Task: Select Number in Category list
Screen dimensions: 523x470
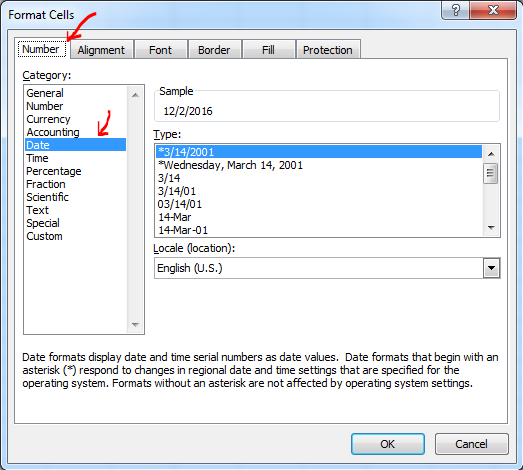Action: point(76,106)
